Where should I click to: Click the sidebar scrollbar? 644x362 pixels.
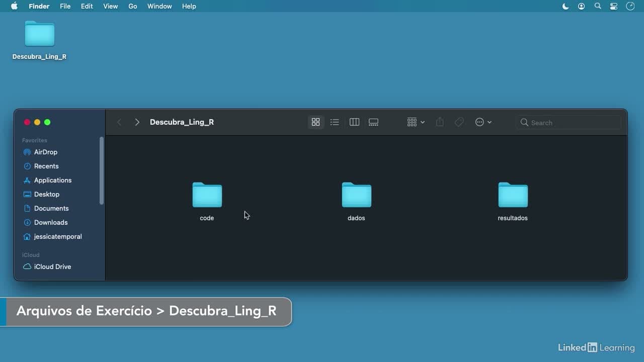tap(102, 170)
